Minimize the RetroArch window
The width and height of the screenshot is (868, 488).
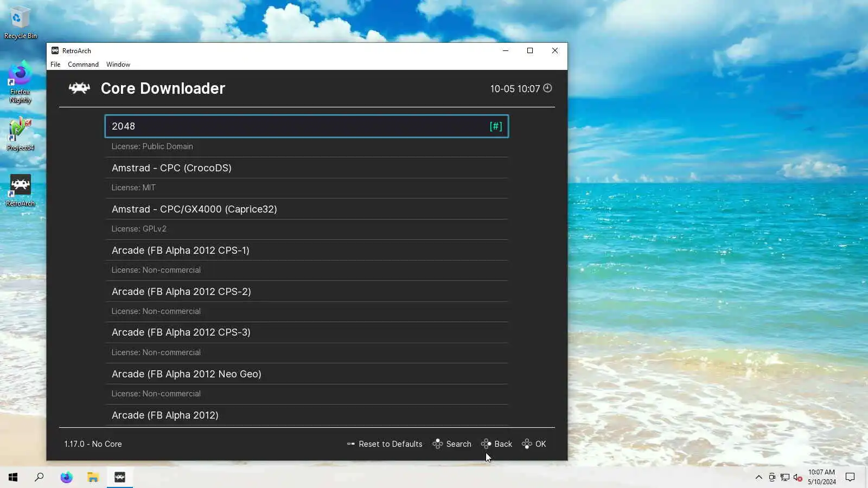[506, 50]
